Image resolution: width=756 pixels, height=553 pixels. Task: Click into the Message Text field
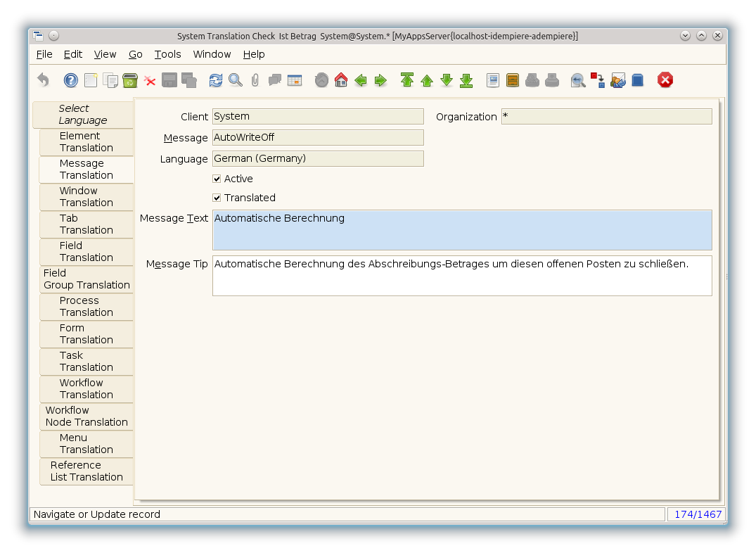(462, 230)
